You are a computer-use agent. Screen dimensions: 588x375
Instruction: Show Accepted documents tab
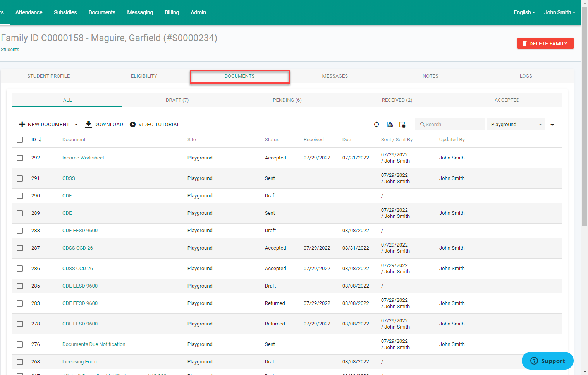[507, 100]
